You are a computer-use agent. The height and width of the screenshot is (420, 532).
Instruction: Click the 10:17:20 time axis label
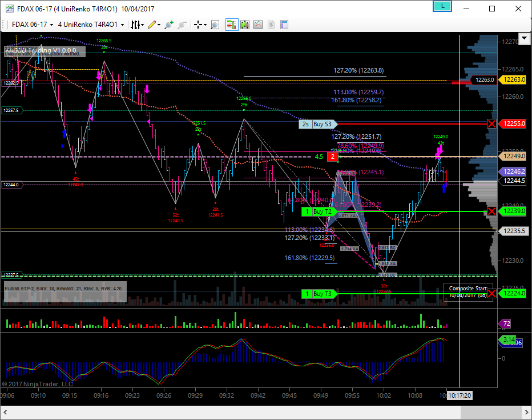point(460,395)
